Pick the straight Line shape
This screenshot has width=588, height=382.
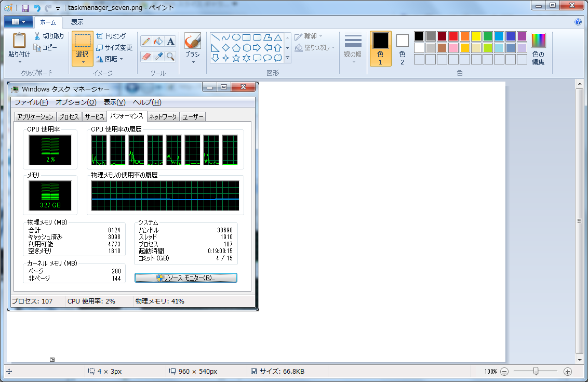pos(215,37)
